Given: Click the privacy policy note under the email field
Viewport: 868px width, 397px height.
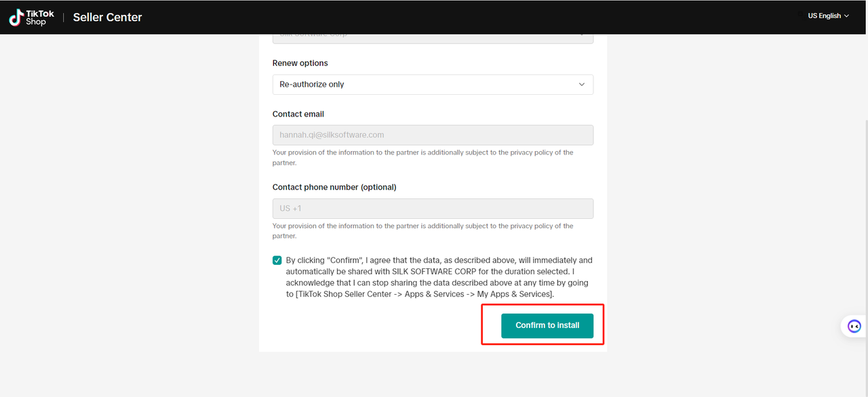Looking at the screenshot, I should [422, 157].
